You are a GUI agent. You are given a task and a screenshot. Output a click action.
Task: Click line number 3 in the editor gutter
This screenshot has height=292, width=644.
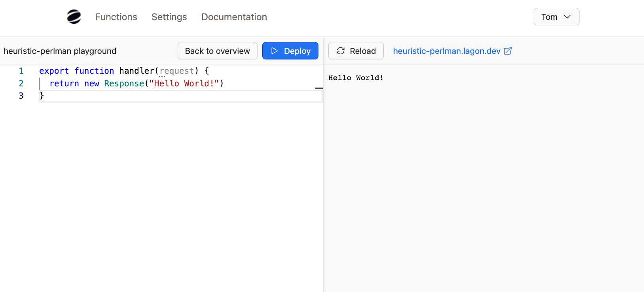click(x=21, y=96)
